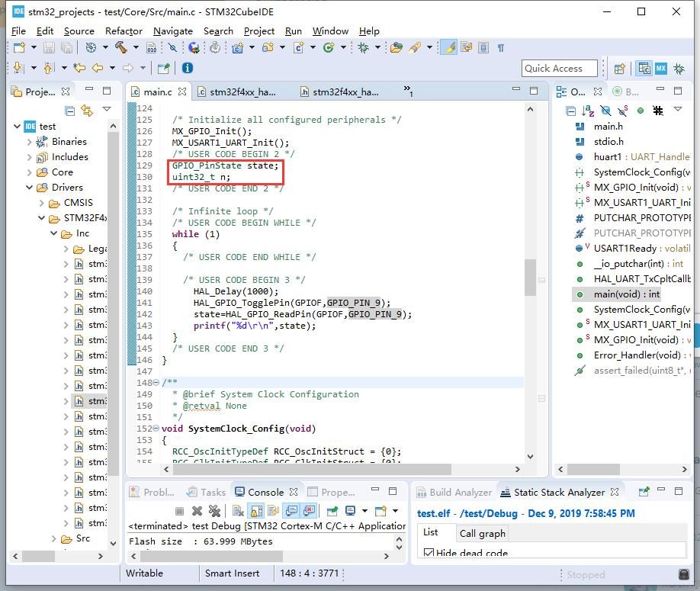Image resolution: width=700 pixels, height=591 pixels.
Task: Toggle Word Wrap in Console toolbar
Action: [x=274, y=511]
